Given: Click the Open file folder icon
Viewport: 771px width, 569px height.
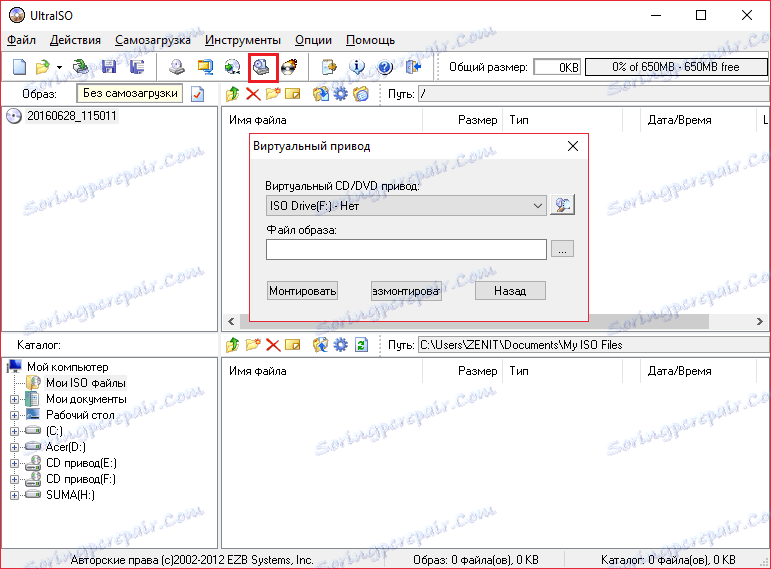Looking at the screenshot, I should (x=43, y=67).
